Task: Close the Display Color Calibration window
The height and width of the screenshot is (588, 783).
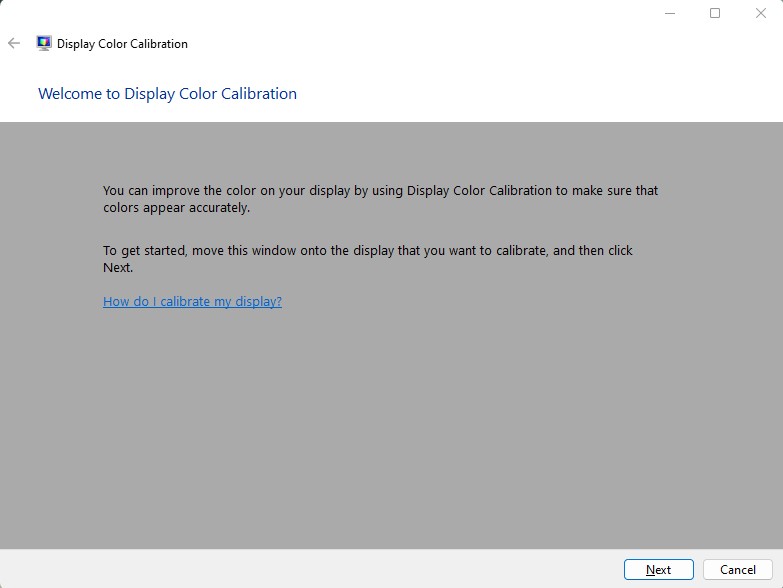Action: 761,13
